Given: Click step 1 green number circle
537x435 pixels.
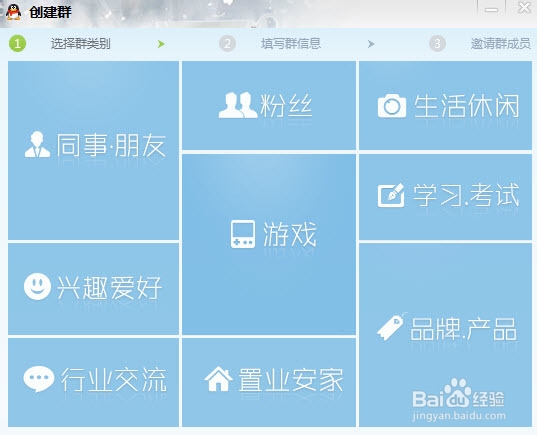Looking at the screenshot, I should pos(17,44).
